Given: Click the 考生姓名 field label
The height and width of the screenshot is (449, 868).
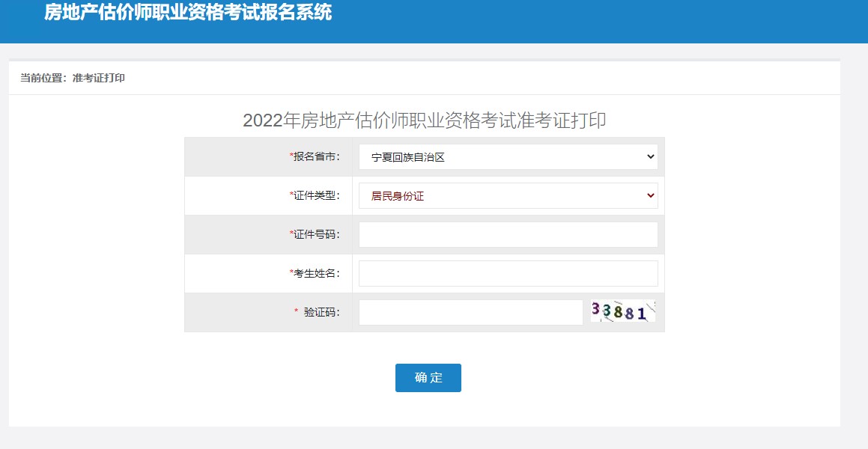Looking at the screenshot, I should (x=317, y=274).
